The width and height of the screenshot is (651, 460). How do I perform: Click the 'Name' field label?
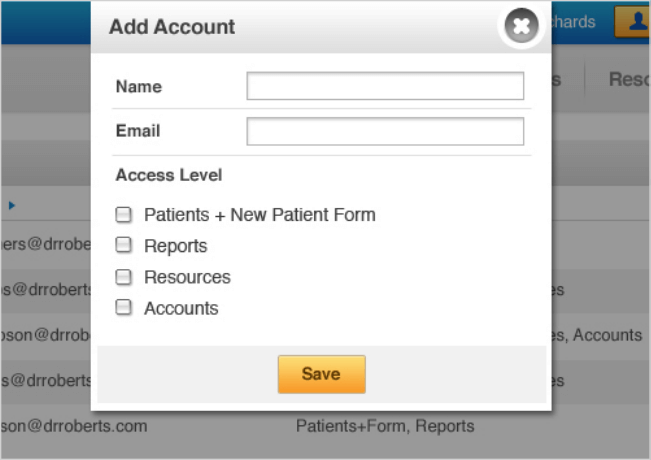138,86
